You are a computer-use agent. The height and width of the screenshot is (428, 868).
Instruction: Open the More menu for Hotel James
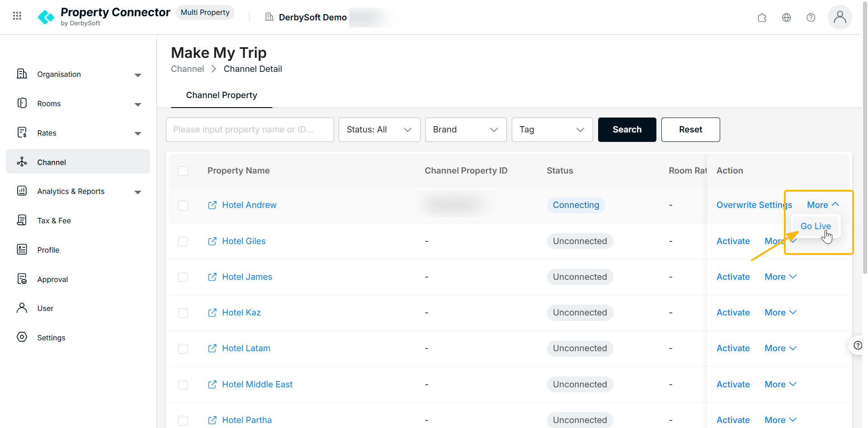[781, 277]
